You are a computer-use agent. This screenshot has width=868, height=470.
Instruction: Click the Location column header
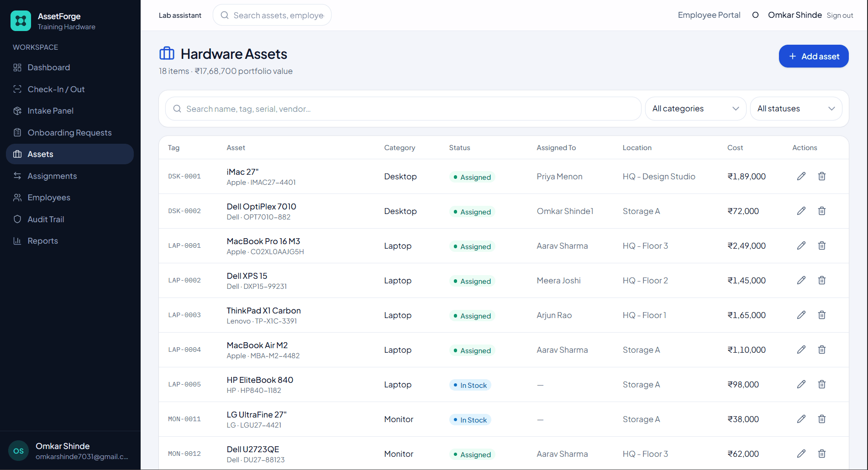pos(637,148)
